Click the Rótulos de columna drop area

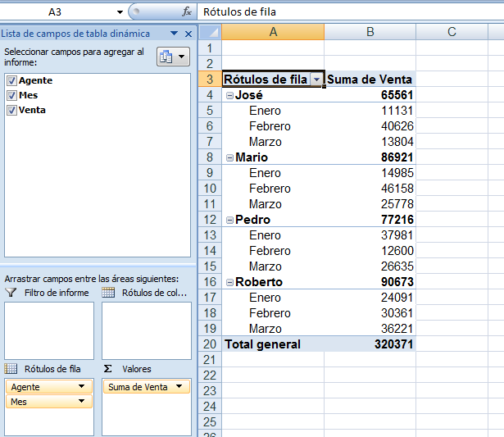147,330
